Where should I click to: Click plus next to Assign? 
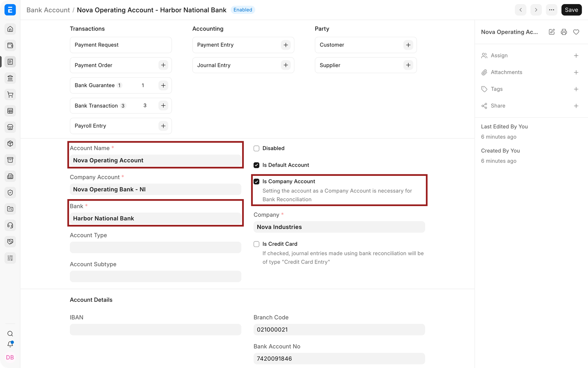pyautogui.click(x=576, y=56)
